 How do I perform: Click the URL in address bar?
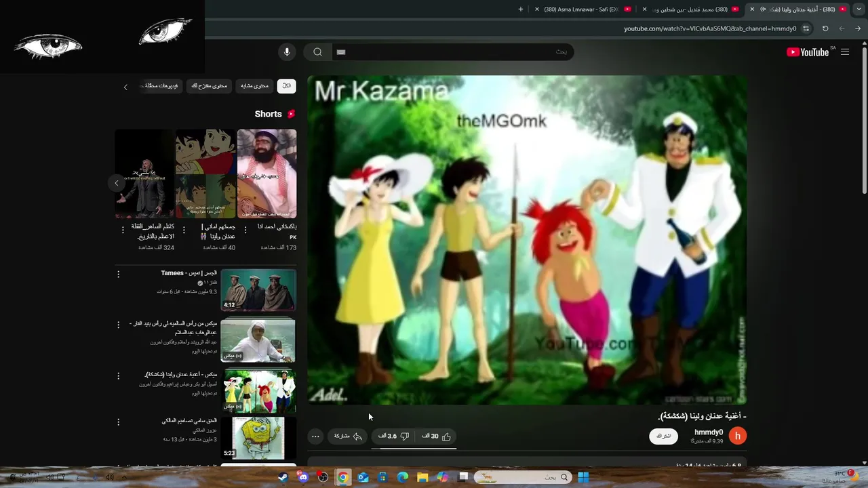pyautogui.click(x=710, y=28)
